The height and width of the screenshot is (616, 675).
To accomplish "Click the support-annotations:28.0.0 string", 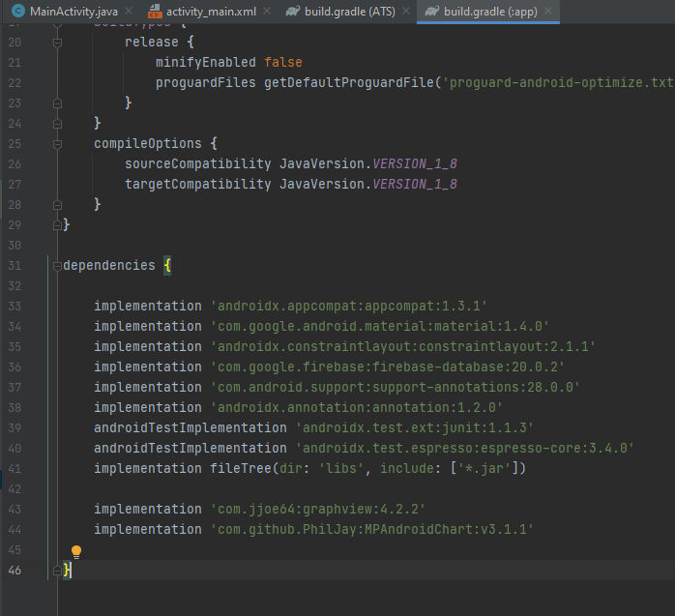I will tap(395, 387).
